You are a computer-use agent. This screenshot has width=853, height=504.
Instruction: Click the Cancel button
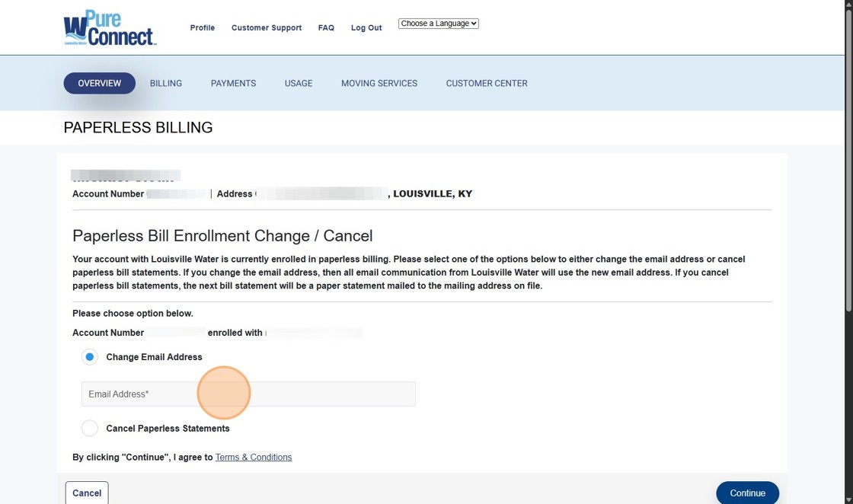[86, 493]
